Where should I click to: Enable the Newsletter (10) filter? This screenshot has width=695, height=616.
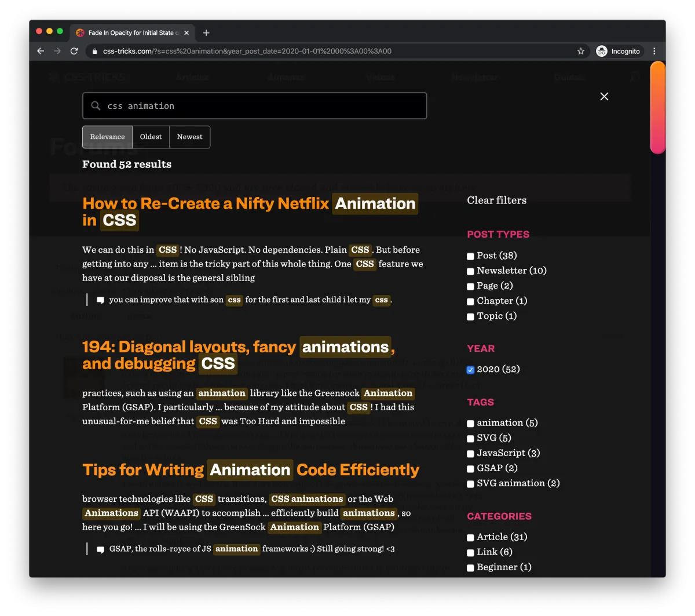[470, 271]
